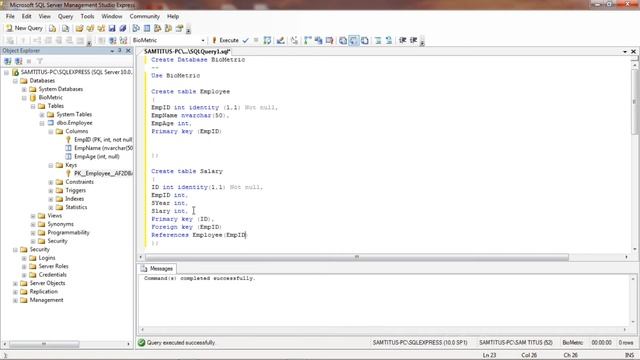Open the Help menu
This screenshot has width=640, height=360.
point(173,16)
